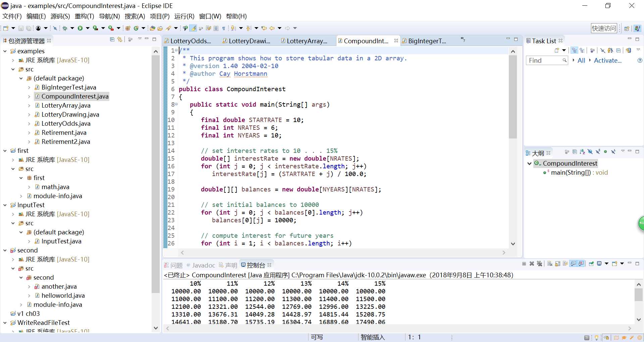644x342 pixels.
Task: Toggle Hide Static Members in Outline
Action: pos(598,152)
